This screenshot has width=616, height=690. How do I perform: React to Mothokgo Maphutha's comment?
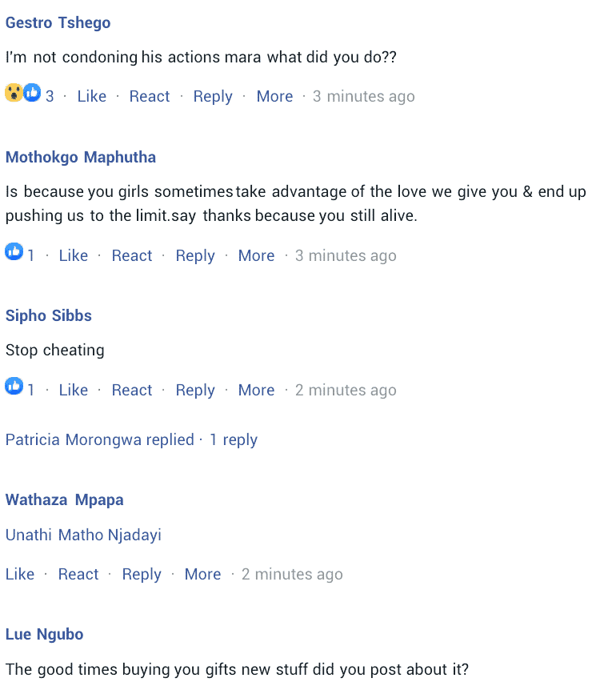(x=132, y=255)
